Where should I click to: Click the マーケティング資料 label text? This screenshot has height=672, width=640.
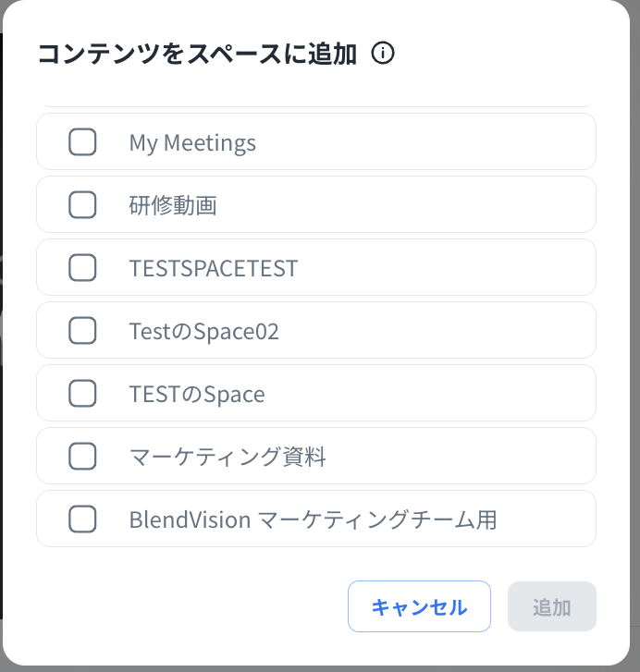[228, 457]
